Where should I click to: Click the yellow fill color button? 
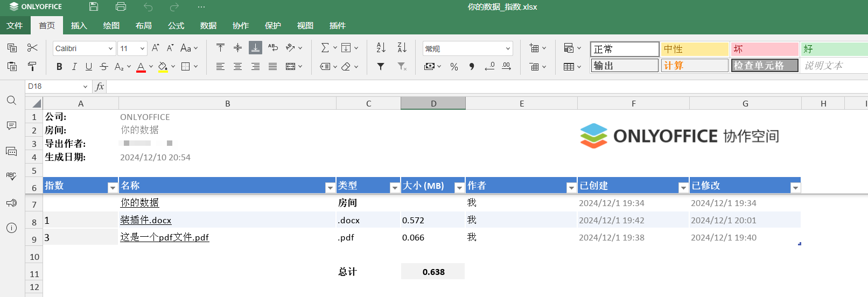(163, 67)
